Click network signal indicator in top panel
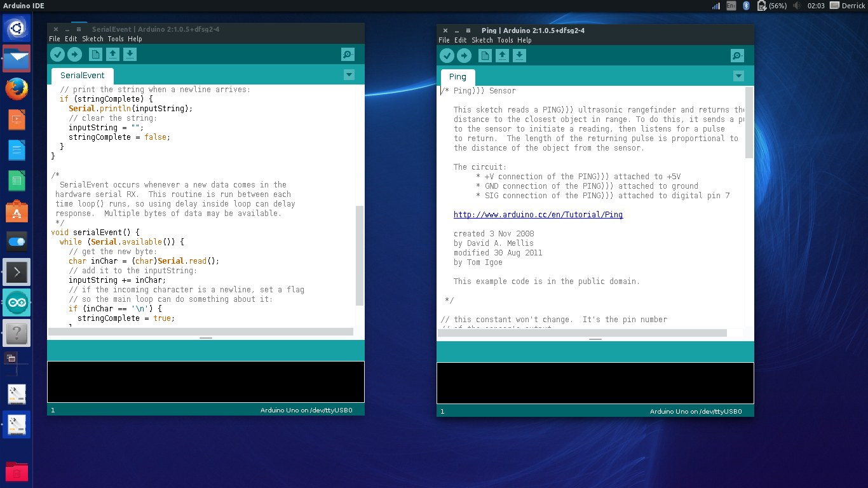This screenshot has height=488, width=868. point(716,6)
